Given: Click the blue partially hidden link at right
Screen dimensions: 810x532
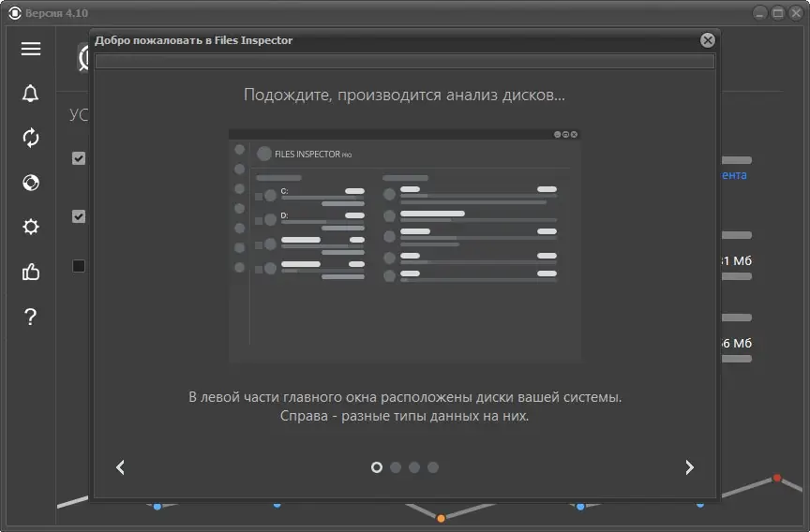Looking at the screenshot, I should coord(734,175).
